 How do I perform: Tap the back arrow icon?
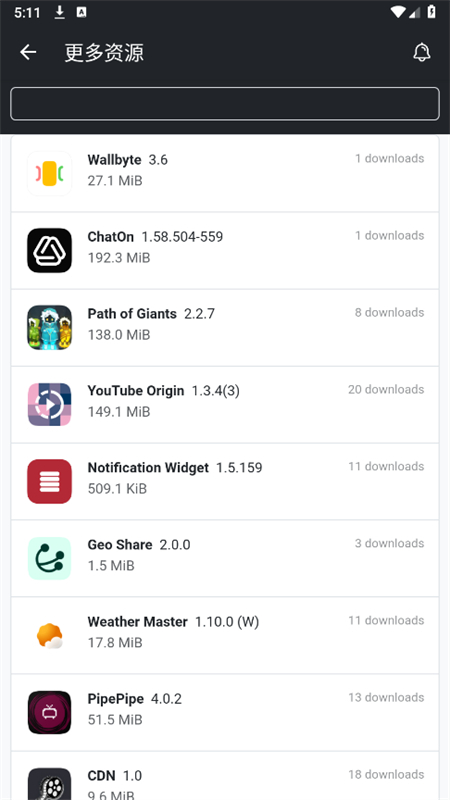(x=28, y=52)
